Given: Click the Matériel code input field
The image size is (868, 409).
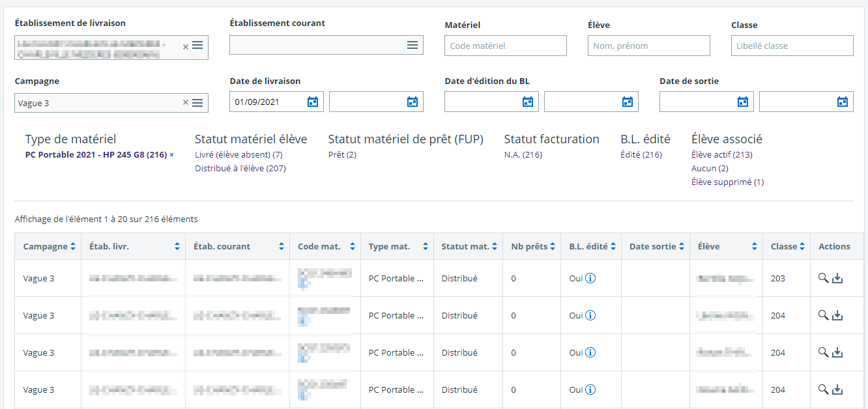Looking at the screenshot, I should (x=505, y=46).
